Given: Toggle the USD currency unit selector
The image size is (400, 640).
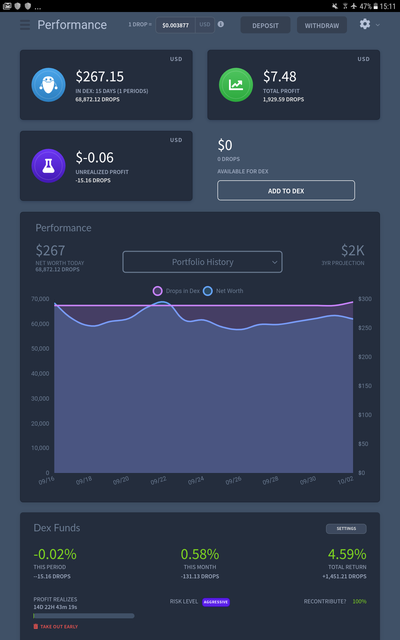Looking at the screenshot, I should 205,25.
